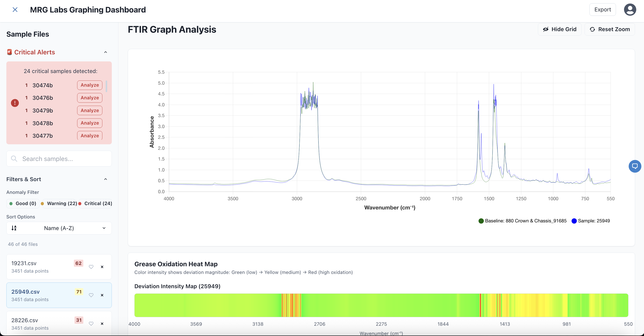Toggle the Good (0) anomaly filter

point(23,203)
